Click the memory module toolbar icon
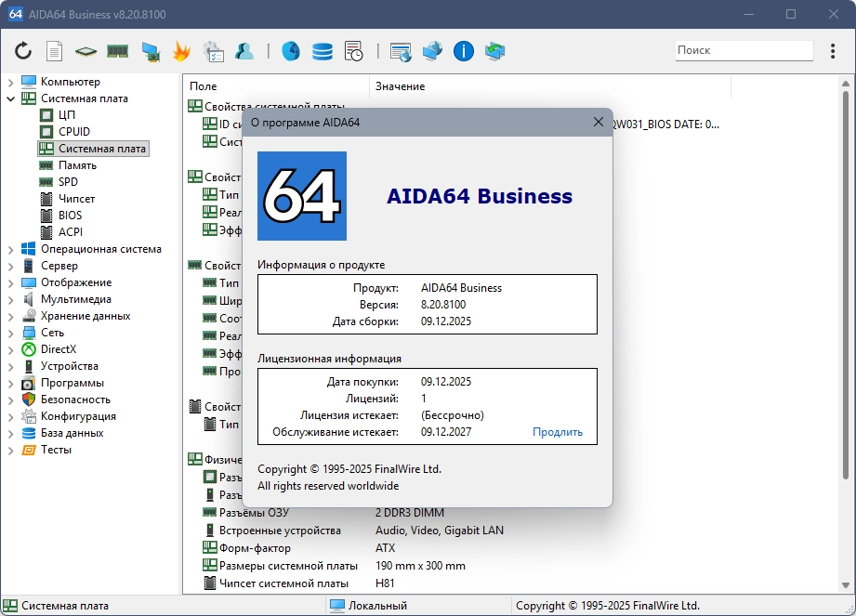Image resolution: width=856 pixels, height=616 pixels. 117,51
